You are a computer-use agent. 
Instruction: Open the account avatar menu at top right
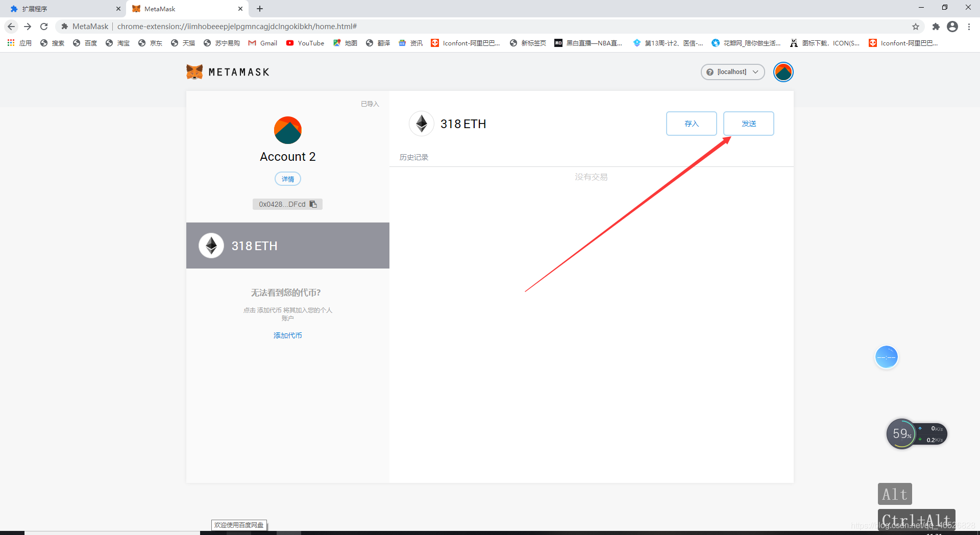(x=783, y=72)
